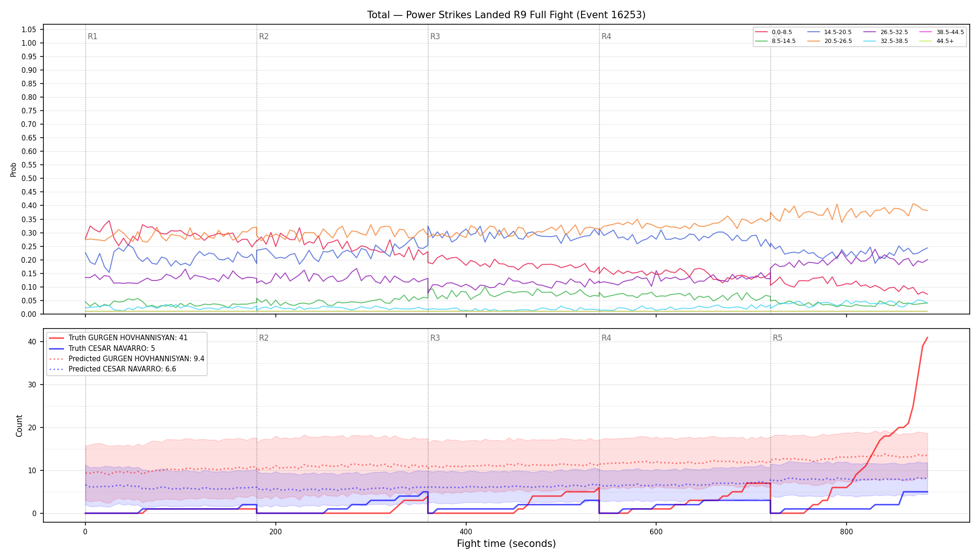The width and height of the screenshot is (980, 560).
Task: Click the 0.50 tick on the Prob axis
Action: (28, 178)
